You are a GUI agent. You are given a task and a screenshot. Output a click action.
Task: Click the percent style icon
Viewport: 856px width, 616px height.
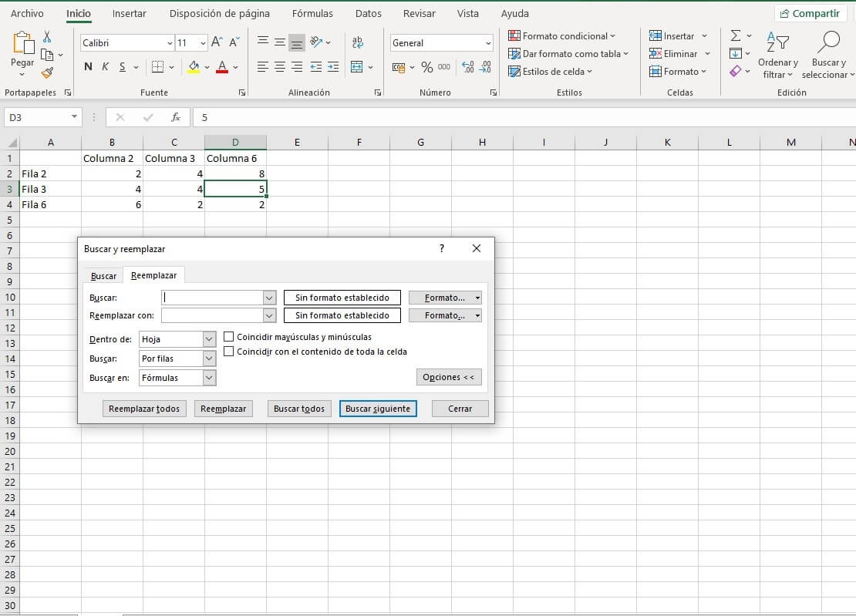point(426,68)
